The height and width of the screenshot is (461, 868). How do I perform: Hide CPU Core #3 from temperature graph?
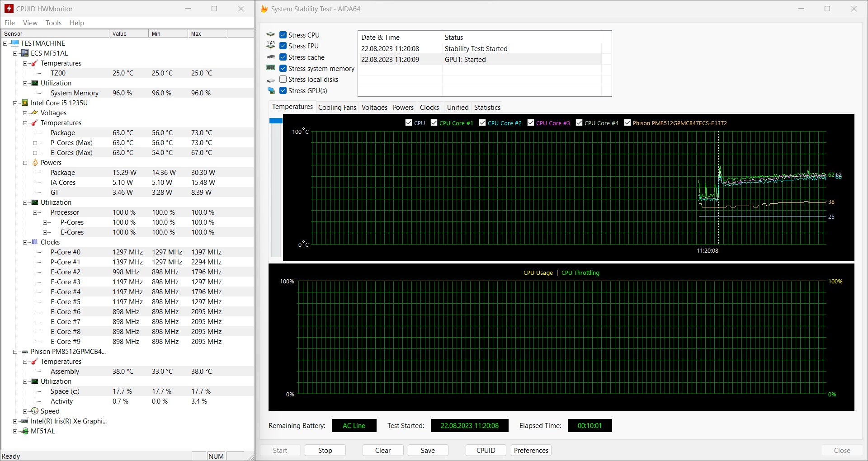(531, 123)
